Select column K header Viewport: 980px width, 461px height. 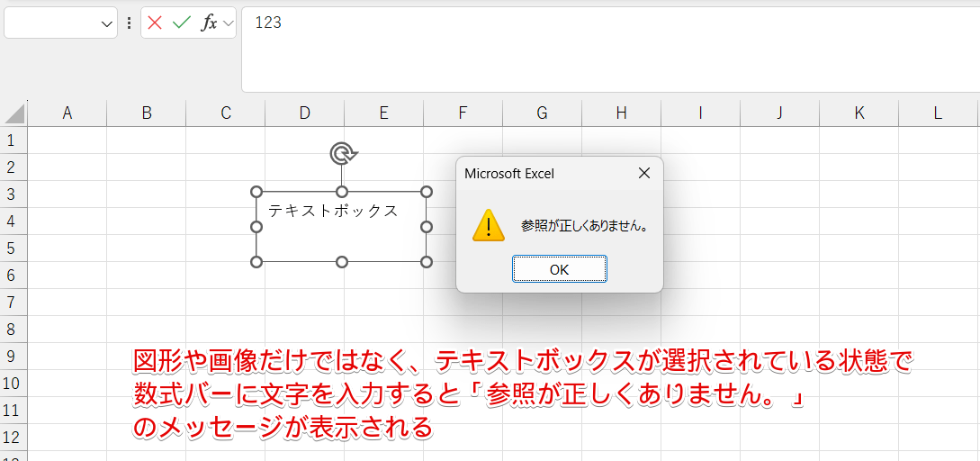click(859, 113)
